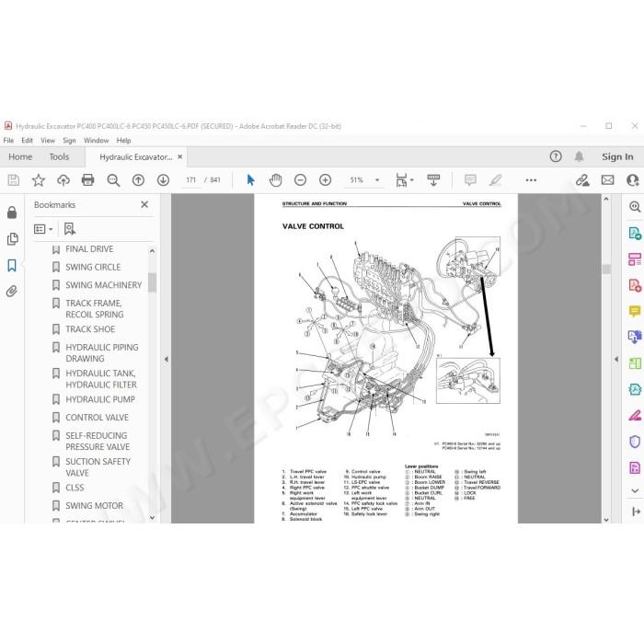Image resolution: width=644 pixels, height=644 pixels.
Task: Select the highlight pen tool
Action: pos(495,180)
